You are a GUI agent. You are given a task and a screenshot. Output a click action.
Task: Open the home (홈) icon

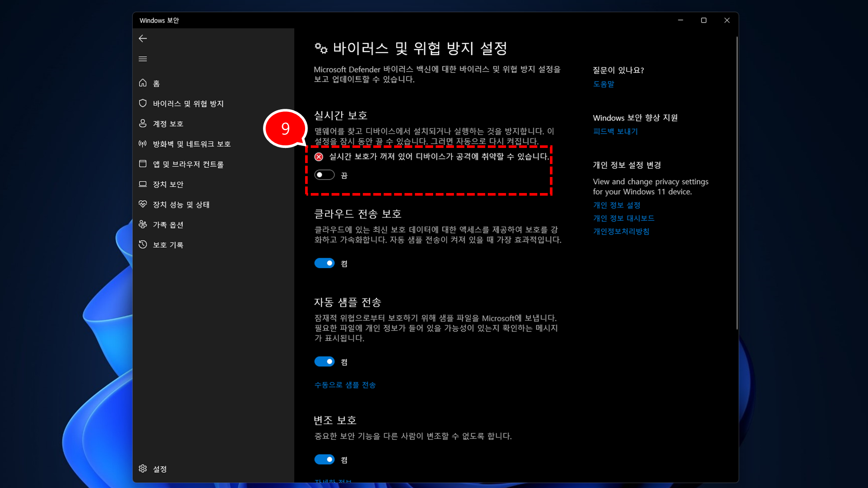(x=143, y=83)
